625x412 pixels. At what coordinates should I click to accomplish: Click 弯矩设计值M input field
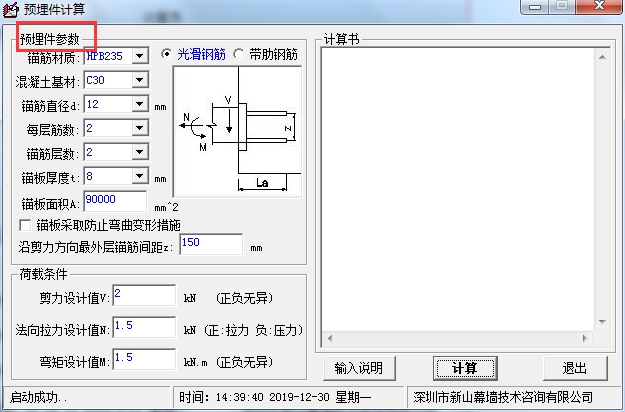click(x=144, y=359)
